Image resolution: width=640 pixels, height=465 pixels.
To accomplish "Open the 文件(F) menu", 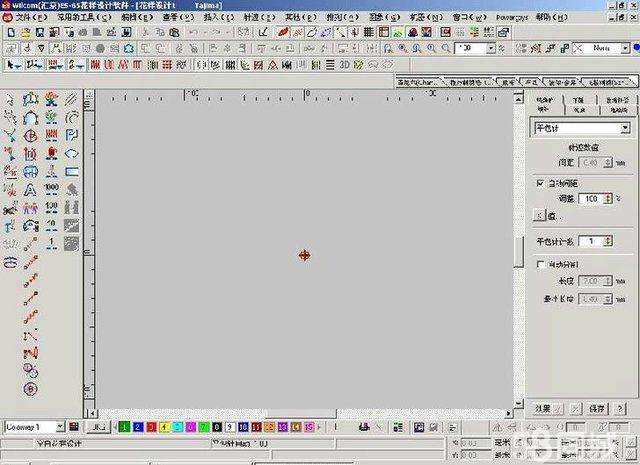I will click(x=31, y=17).
